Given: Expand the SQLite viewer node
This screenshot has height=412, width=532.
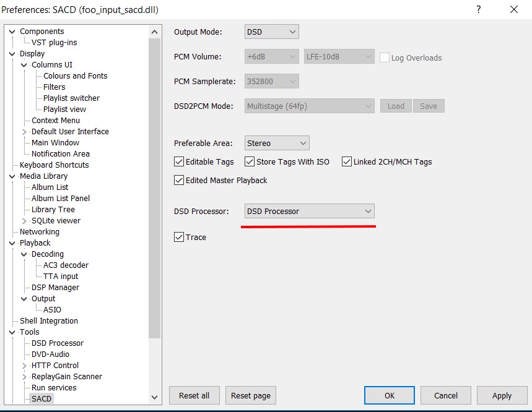Looking at the screenshot, I should pos(24,221).
